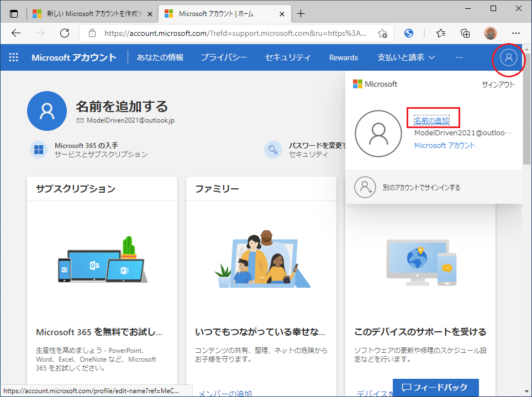Click the truncated ModelDriven2021 email in flyout
The height and width of the screenshot is (397, 532).
[463, 133]
